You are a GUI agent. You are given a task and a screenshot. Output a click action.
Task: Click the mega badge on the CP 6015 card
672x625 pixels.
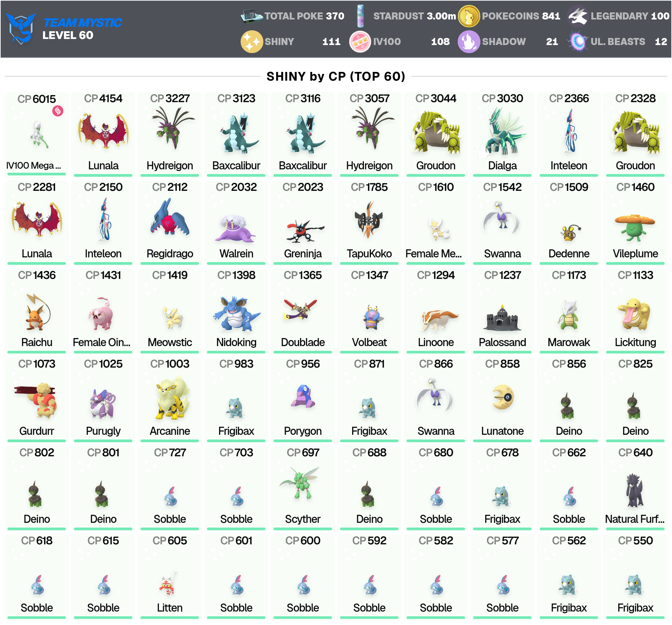click(x=58, y=111)
